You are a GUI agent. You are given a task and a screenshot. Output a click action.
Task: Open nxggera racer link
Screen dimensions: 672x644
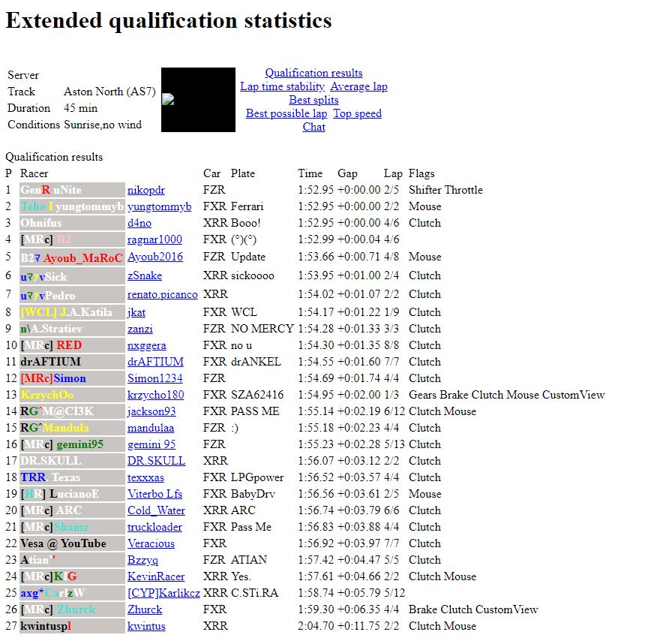146,345
